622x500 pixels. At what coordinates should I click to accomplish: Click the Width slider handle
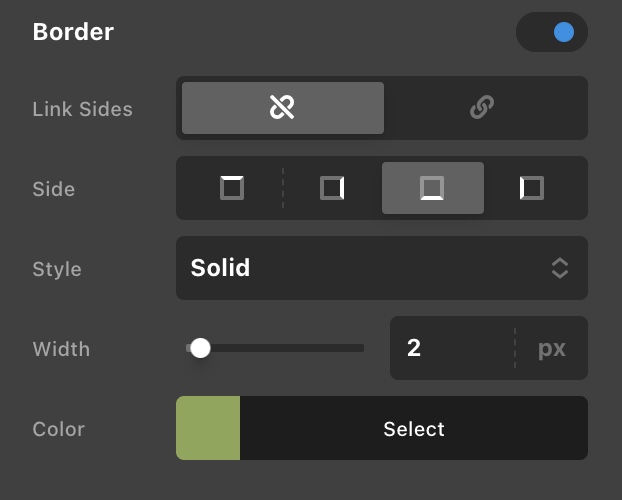tap(200, 348)
